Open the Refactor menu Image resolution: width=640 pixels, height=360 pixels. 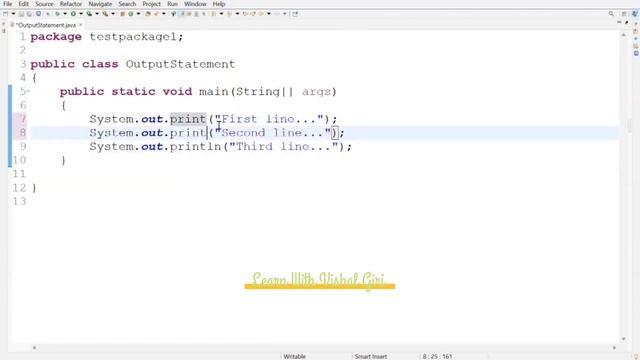pos(71,4)
